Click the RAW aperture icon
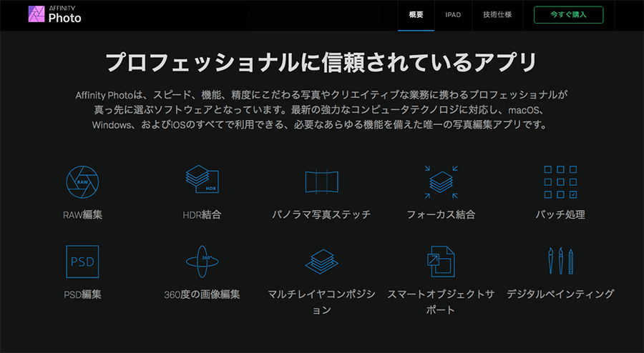 82,182
